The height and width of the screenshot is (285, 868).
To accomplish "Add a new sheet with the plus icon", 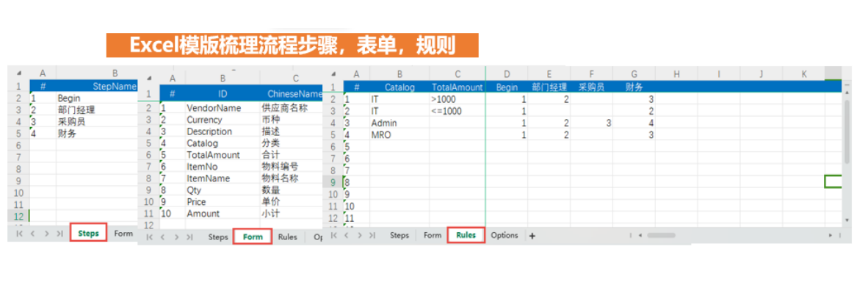I will pos(532,236).
